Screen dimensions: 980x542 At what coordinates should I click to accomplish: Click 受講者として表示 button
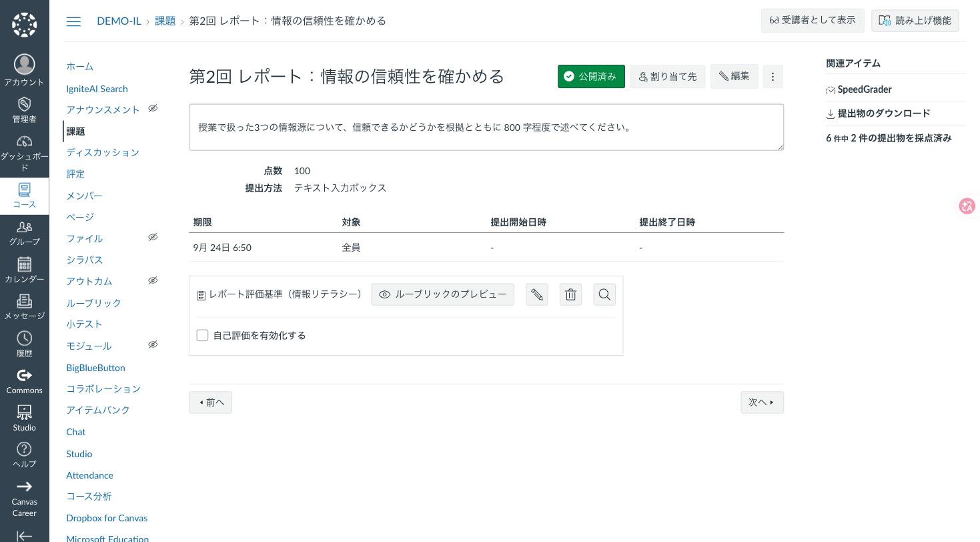pyautogui.click(x=813, y=21)
